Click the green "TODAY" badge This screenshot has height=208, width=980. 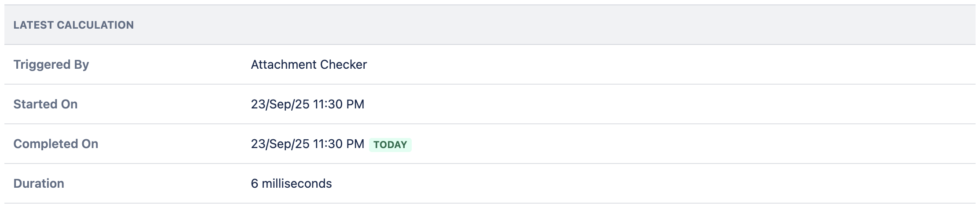point(390,145)
